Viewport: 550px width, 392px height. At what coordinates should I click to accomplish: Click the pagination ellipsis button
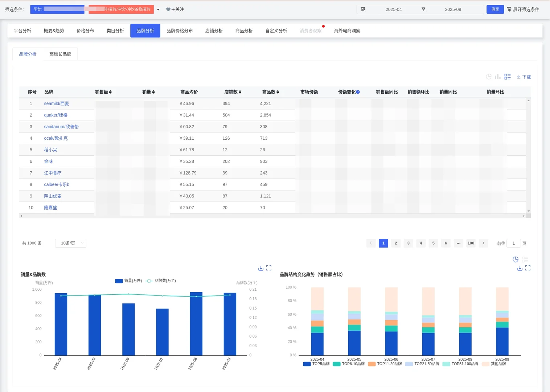click(459, 243)
